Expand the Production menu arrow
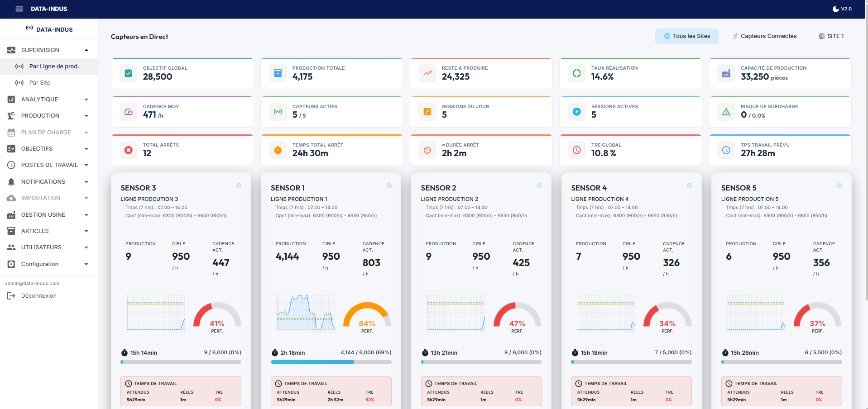Viewport: 868px width, 409px height. pos(86,116)
